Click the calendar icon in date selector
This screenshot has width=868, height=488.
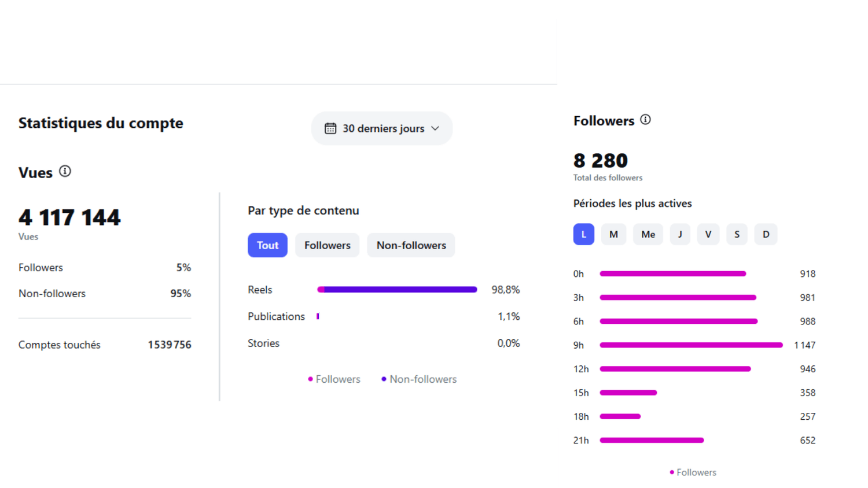(x=330, y=128)
